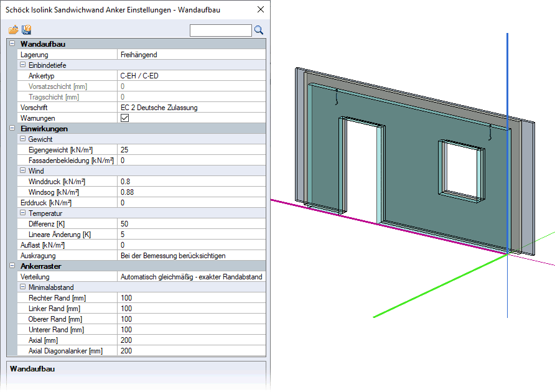Edit the Linker Rand value 100
Viewport: 555px width, 392px height.
point(192,309)
